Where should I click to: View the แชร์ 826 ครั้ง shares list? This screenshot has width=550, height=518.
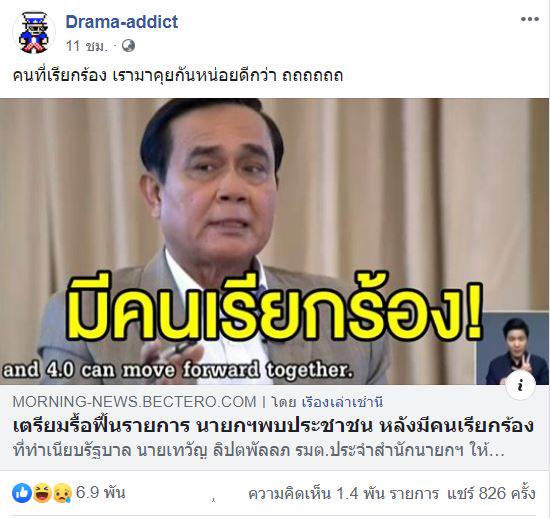(x=491, y=493)
